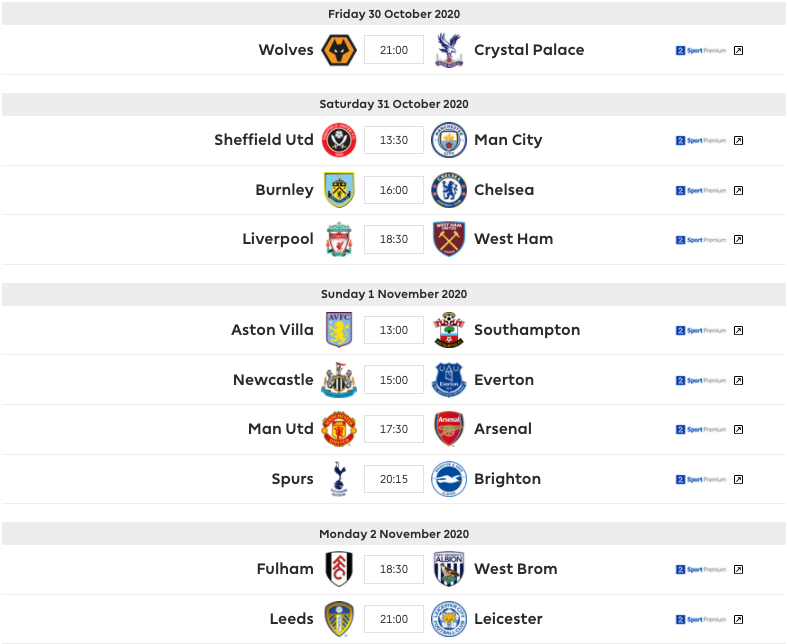Click the Leicester fox badge
This screenshot has width=787, height=644.
pyautogui.click(x=449, y=619)
